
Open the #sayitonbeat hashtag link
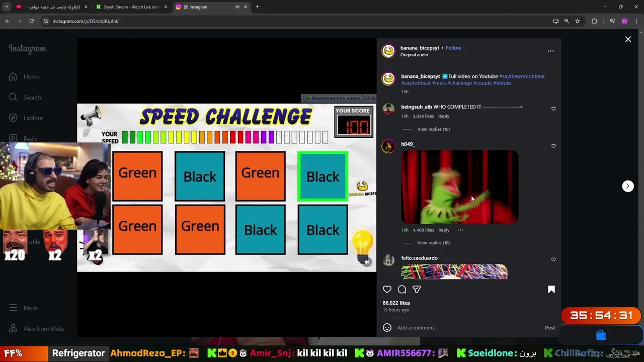coord(416,83)
